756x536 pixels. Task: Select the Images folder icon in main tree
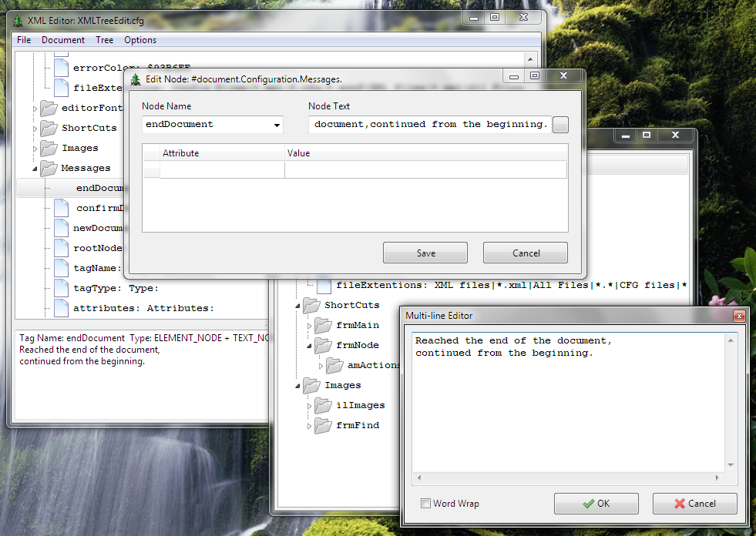[49, 148]
